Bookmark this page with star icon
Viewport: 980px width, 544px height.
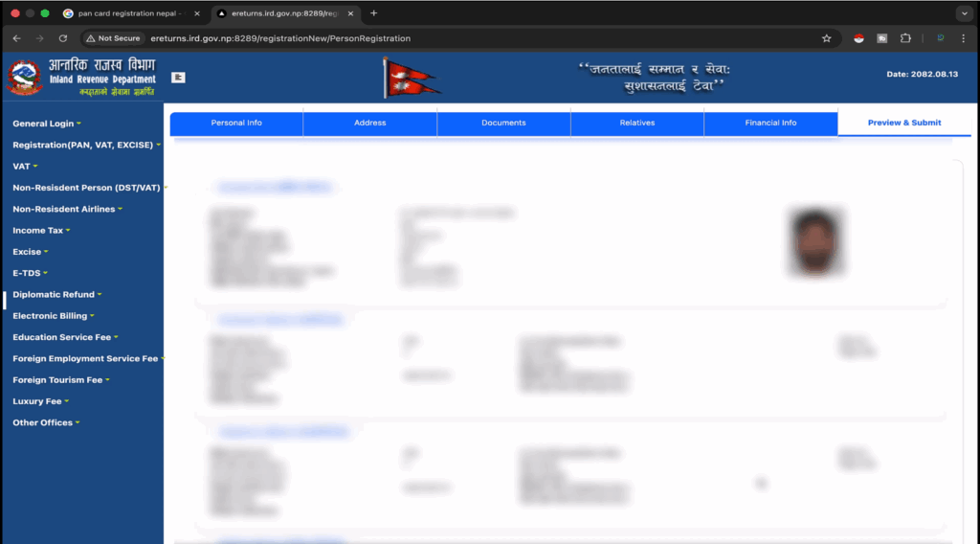coord(826,38)
